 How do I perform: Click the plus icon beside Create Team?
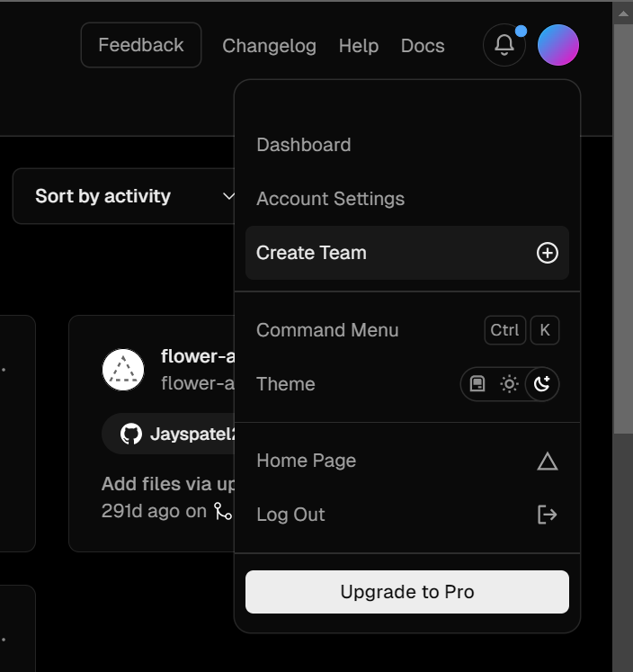[x=548, y=253]
